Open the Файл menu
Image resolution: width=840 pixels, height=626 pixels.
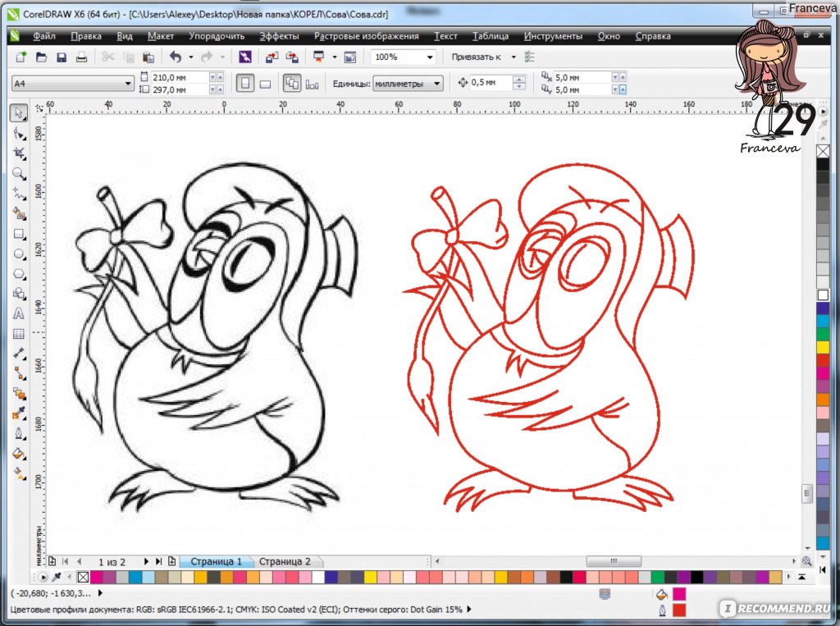coord(44,36)
